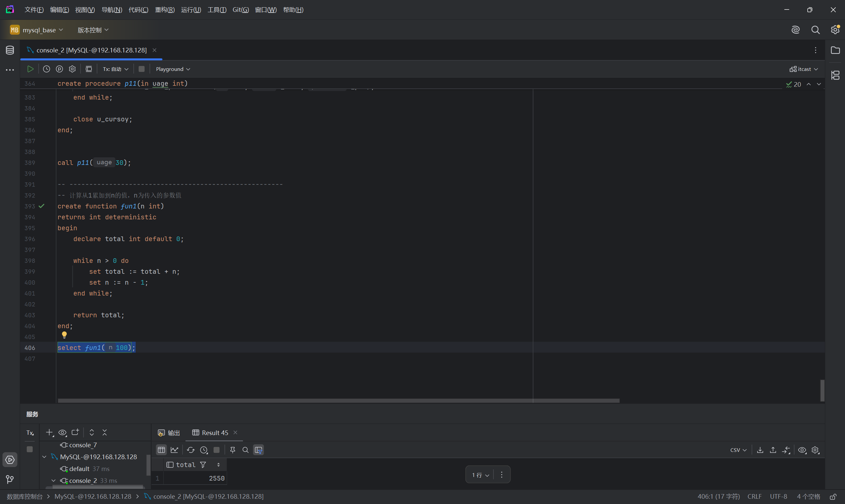Collapse the MySQL-@192.168.128.128 tree node
Viewport: 845px width, 504px height.
pos(45,457)
